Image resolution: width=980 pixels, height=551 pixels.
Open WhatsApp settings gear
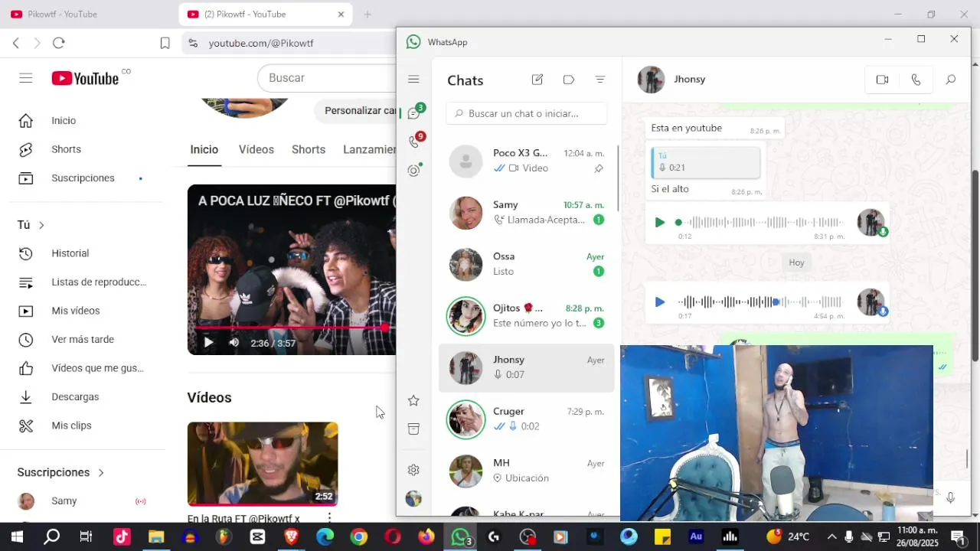coord(413,470)
